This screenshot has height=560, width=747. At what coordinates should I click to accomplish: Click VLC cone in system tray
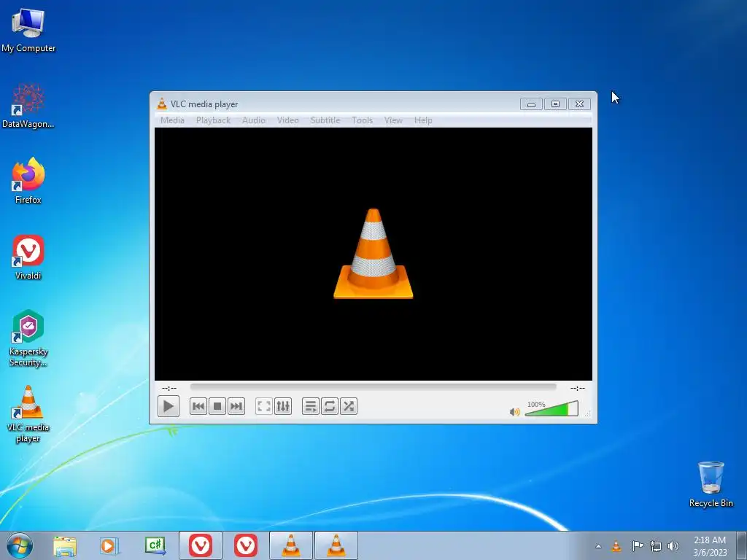coord(616,546)
